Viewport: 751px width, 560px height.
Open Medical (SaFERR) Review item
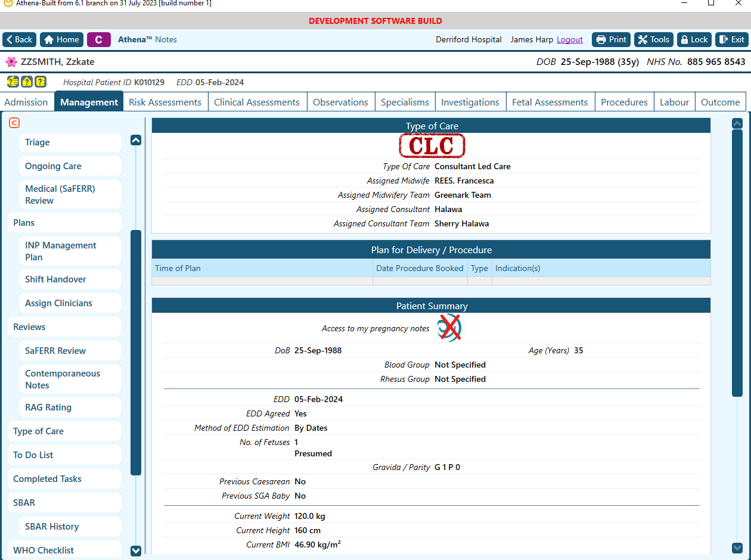(x=70, y=194)
